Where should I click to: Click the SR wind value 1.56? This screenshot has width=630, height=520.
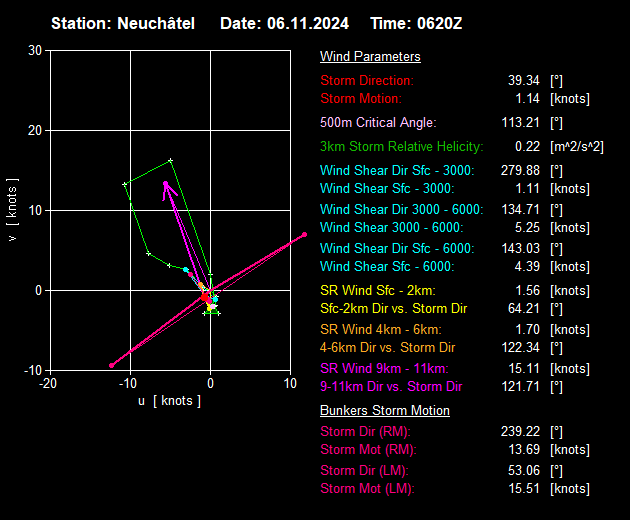[x=527, y=291]
